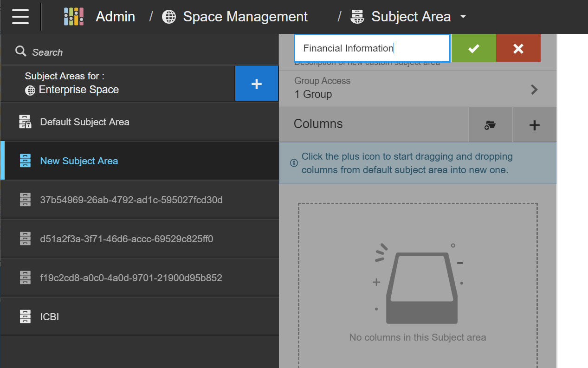Click the Financial Information name field
The height and width of the screenshot is (368, 588).
click(x=371, y=48)
